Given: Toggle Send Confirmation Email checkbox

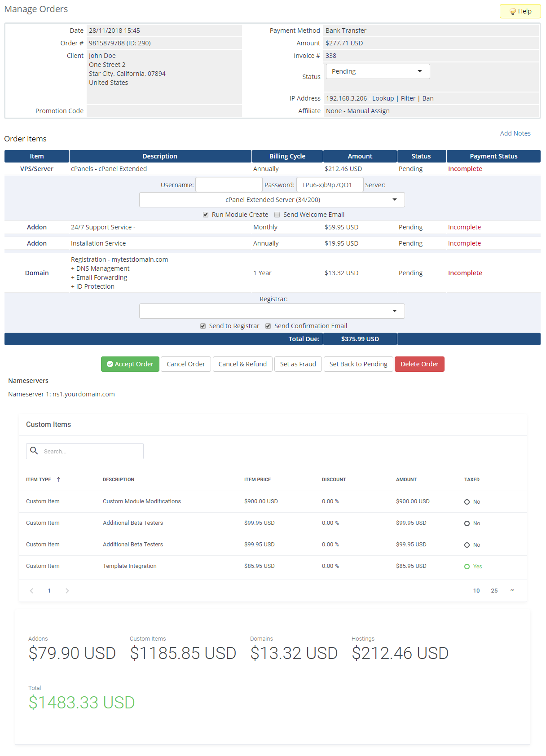Looking at the screenshot, I should 268,326.
